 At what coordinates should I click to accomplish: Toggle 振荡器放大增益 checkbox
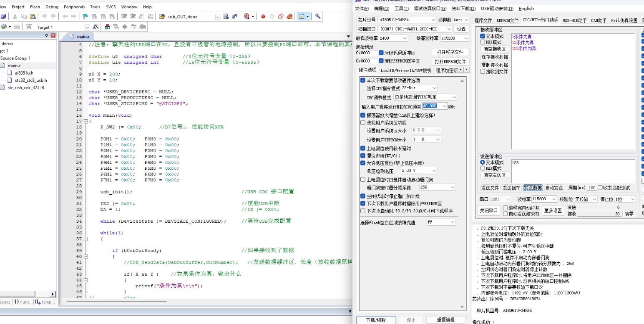pyautogui.click(x=363, y=115)
